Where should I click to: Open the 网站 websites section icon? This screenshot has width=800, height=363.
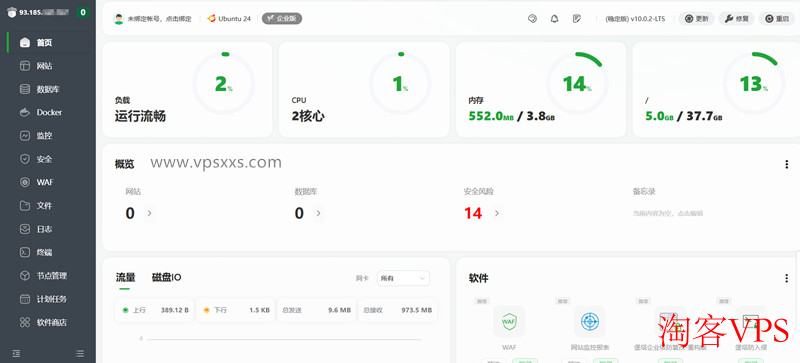pos(24,66)
